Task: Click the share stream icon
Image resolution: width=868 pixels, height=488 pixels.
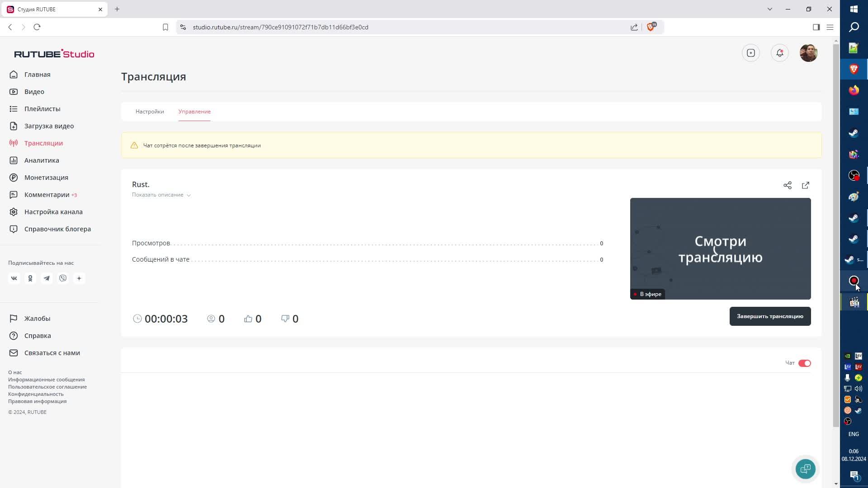Action: pyautogui.click(x=787, y=185)
